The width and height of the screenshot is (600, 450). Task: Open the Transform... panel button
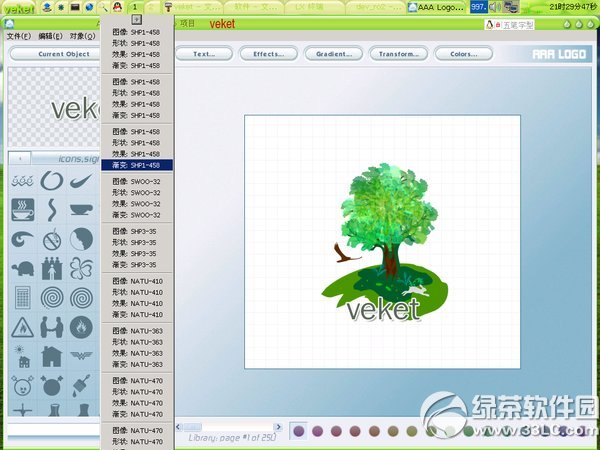pyautogui.click(x=399, y=54)
